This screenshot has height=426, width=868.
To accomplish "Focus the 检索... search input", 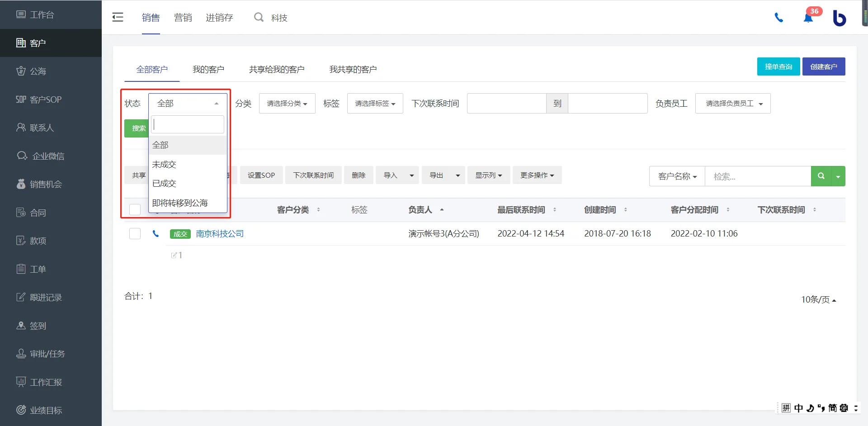I will point(758,176).
